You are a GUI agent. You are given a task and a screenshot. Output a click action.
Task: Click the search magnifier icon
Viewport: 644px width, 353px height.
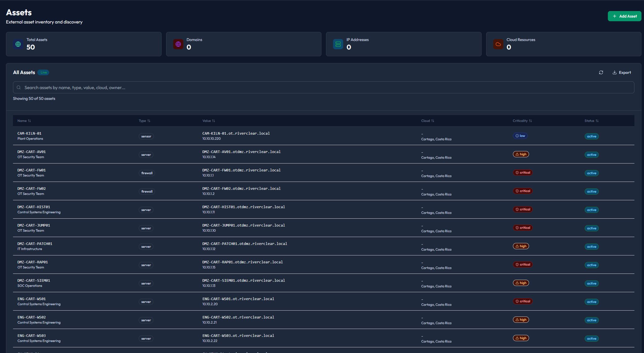pyautogui.click(x=19, y=87)
